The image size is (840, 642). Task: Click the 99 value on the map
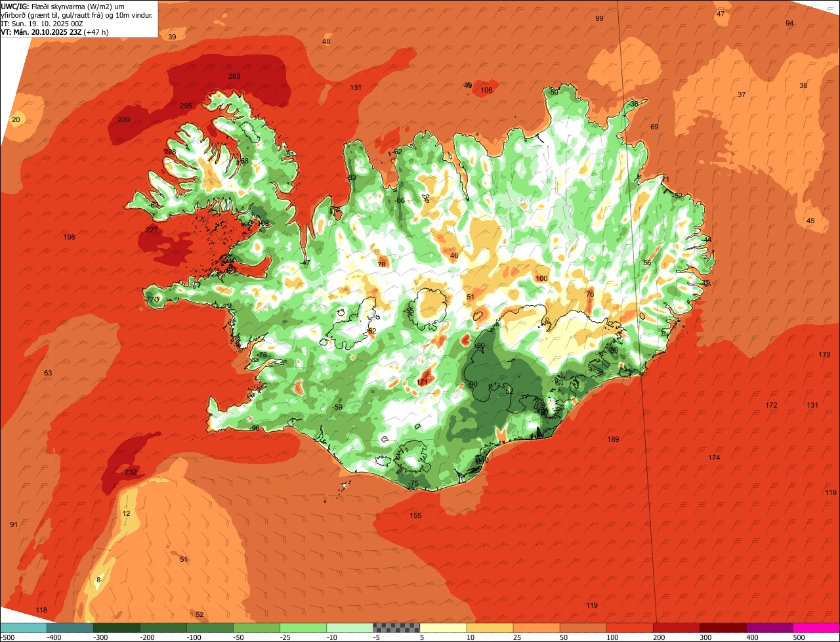[x=599, y=18]
